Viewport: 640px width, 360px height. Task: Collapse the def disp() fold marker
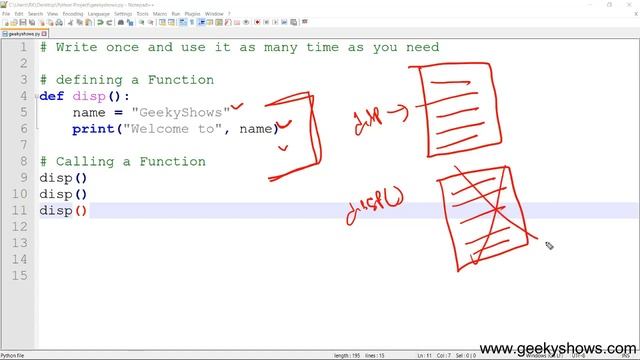36,96
